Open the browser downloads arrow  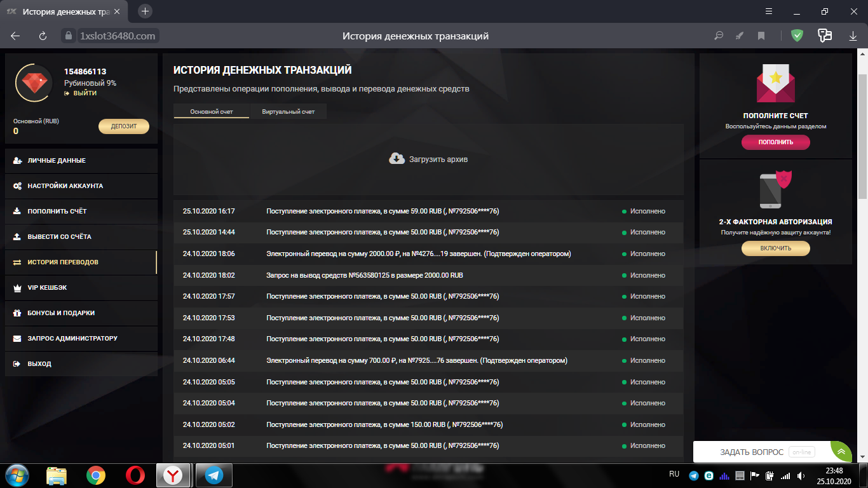pos(853,36)
